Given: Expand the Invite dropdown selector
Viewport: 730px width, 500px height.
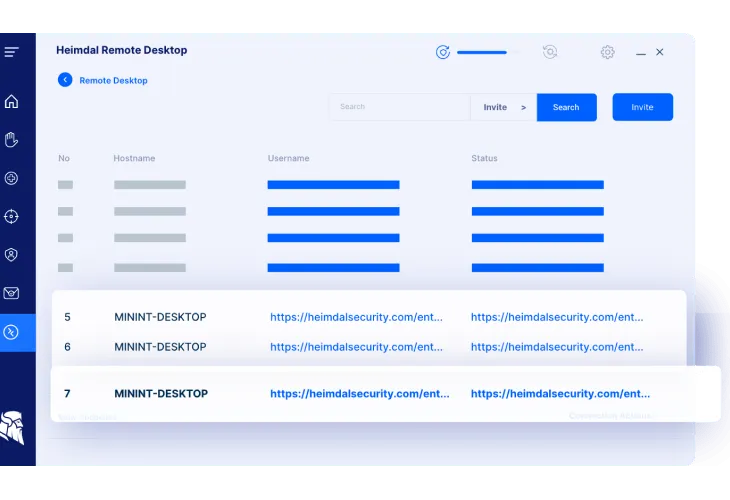Looking at the screenshot, I should 504,107.
